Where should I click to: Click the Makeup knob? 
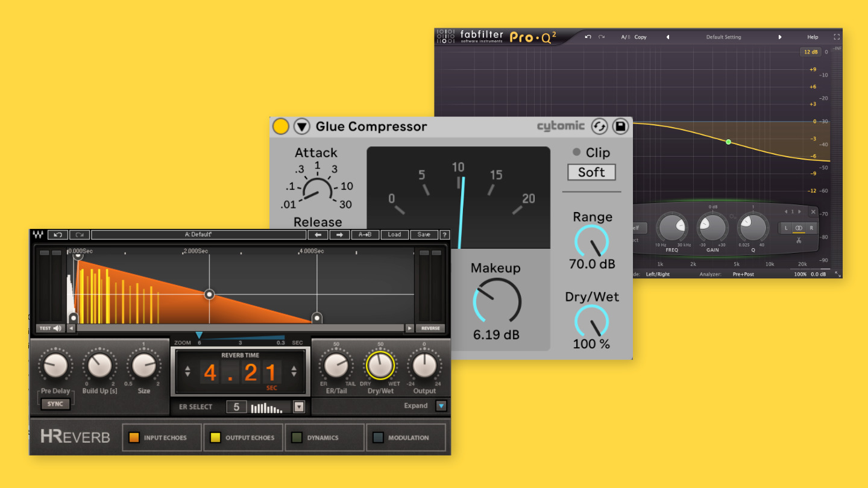pos(497,301)
